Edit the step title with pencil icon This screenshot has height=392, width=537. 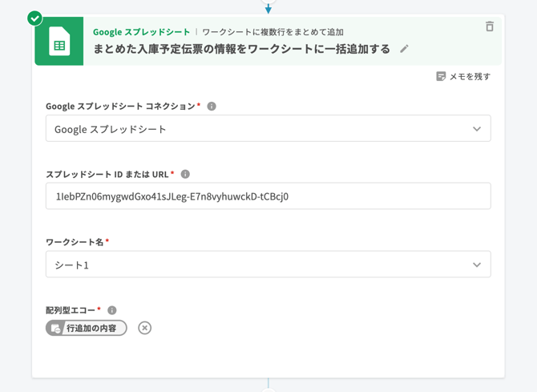tap(405, 49)
